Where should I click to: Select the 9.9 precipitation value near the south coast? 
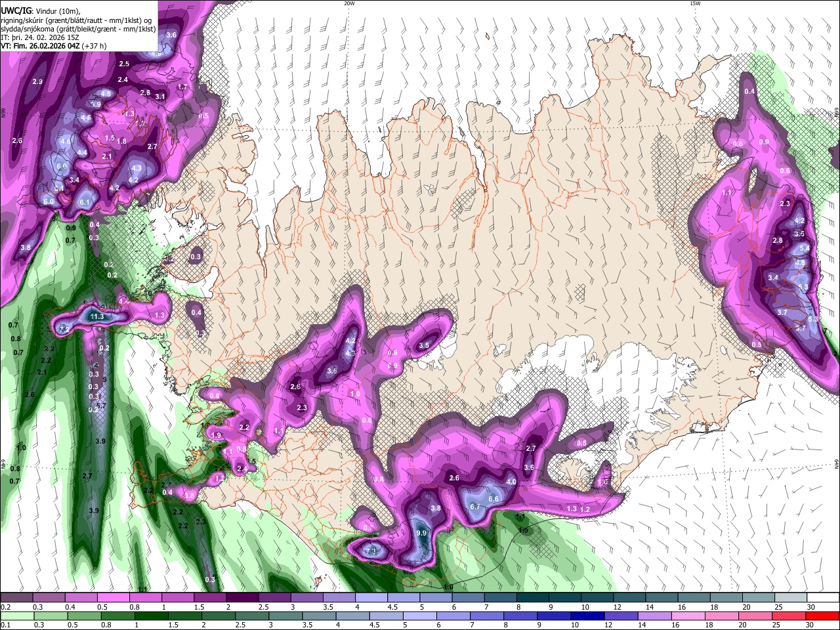(x=421, y=534)
